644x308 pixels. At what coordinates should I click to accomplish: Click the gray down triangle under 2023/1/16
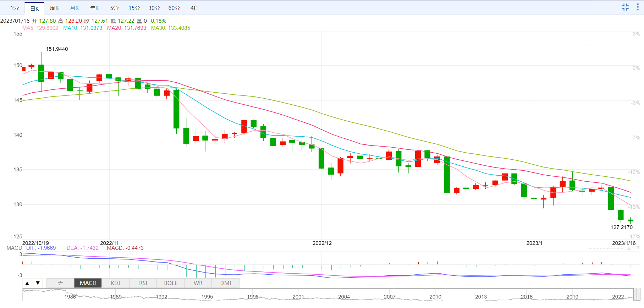(638, 248)
